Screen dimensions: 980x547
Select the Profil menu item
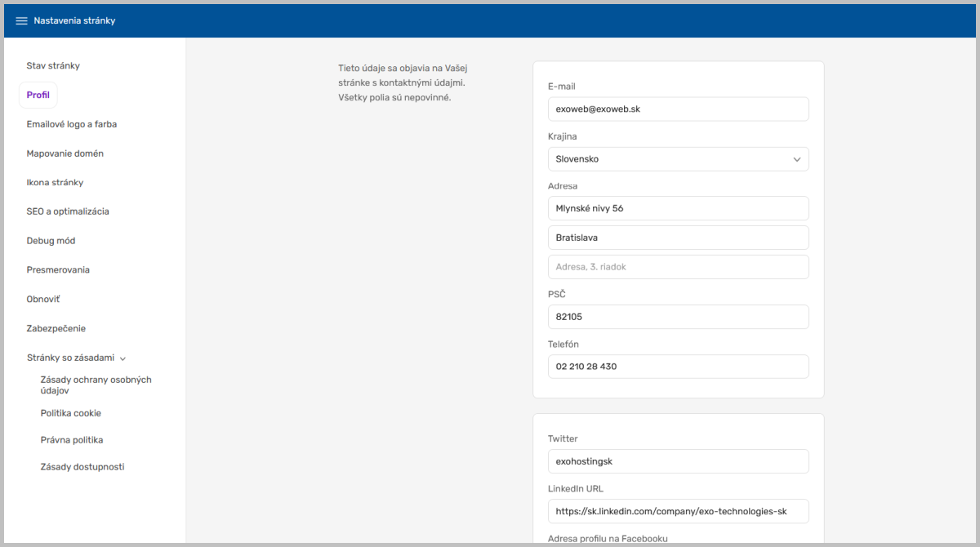point(38,95)
